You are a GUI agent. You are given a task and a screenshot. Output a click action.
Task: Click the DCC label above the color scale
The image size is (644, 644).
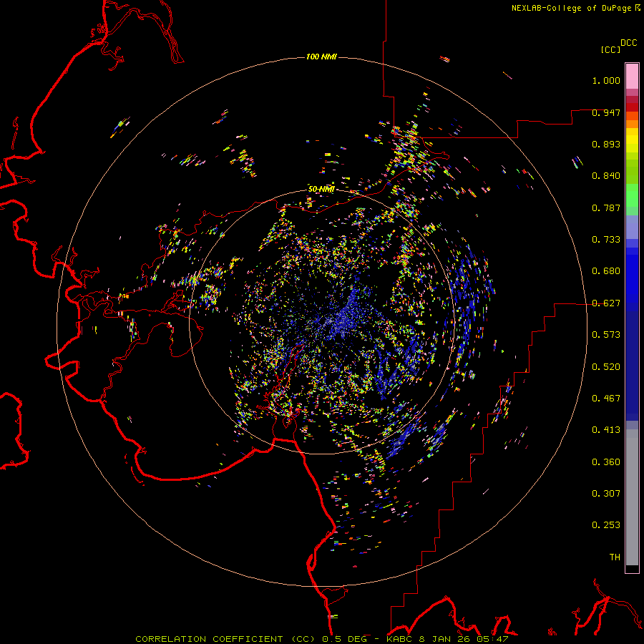coord(628,43)
